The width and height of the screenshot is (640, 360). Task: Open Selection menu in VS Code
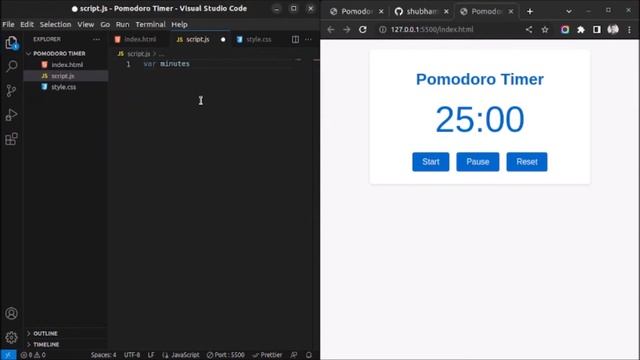point(55,24)
